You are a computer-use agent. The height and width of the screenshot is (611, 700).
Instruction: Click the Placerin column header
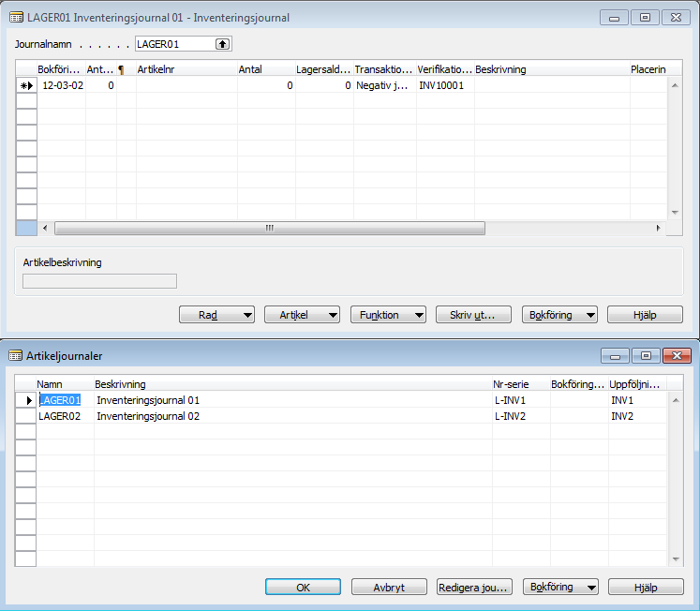coord(648,69)
